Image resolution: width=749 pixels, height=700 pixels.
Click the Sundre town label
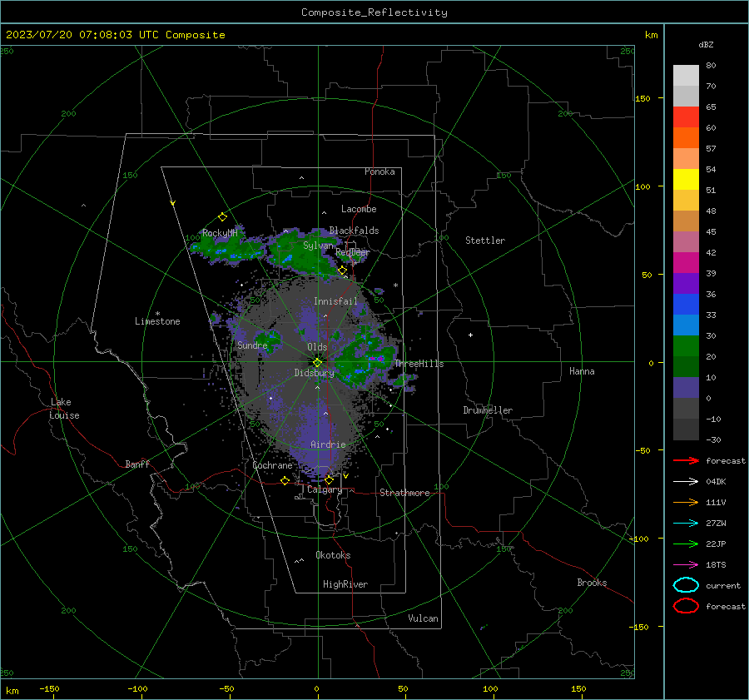coord(253,345)
